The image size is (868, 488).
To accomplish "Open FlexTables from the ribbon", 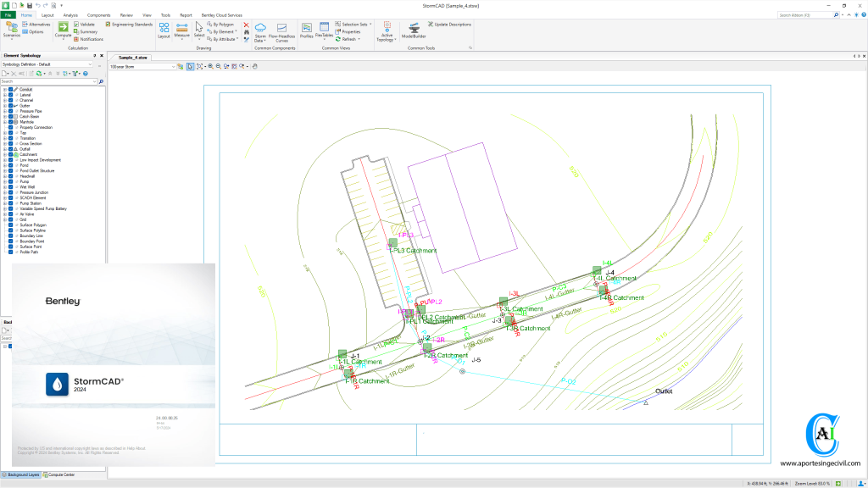I will (324, 30).
